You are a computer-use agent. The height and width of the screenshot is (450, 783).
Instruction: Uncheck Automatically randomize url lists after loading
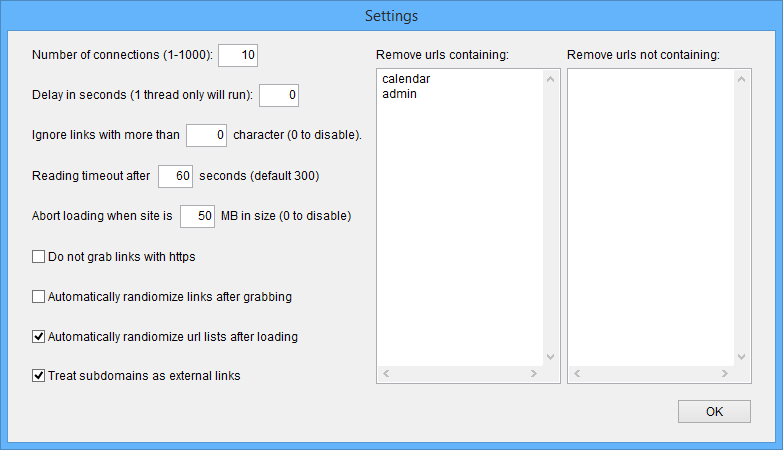[39, 337]
